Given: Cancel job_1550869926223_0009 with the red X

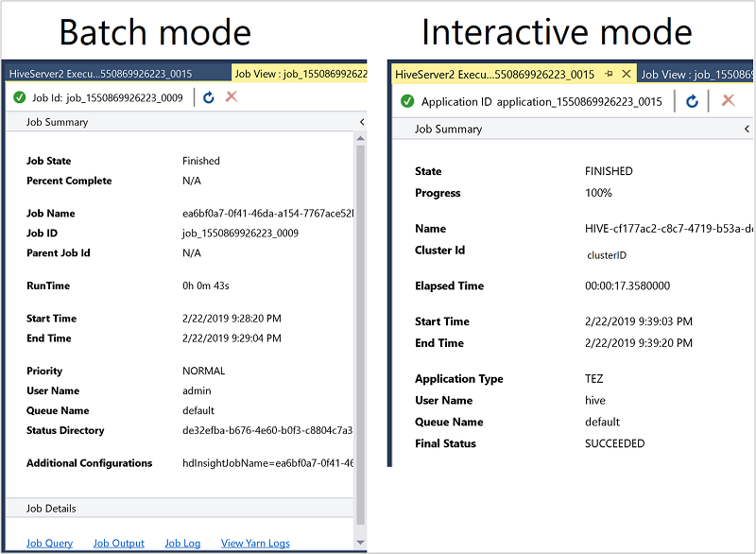Looking at the screenshot, I should point(232,96).
